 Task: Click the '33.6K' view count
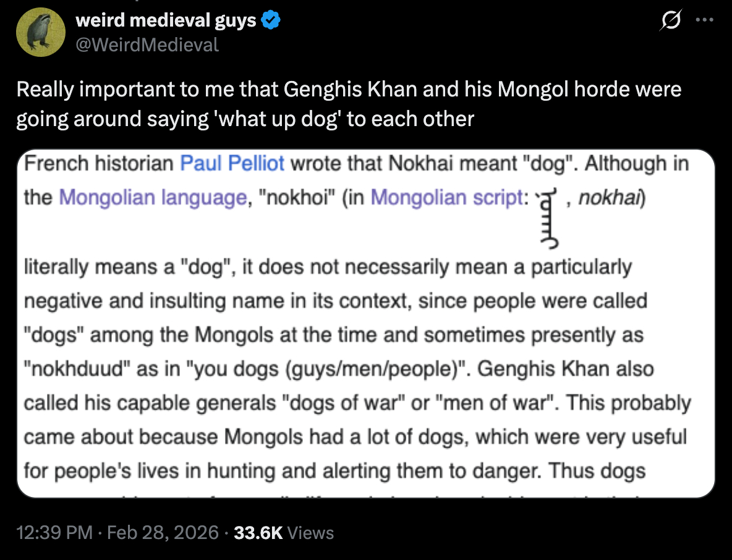[x=259, y=532]
